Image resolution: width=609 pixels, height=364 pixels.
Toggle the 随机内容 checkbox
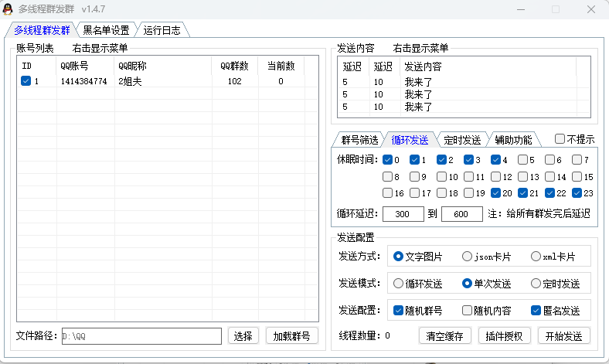(x=468, y=311)
